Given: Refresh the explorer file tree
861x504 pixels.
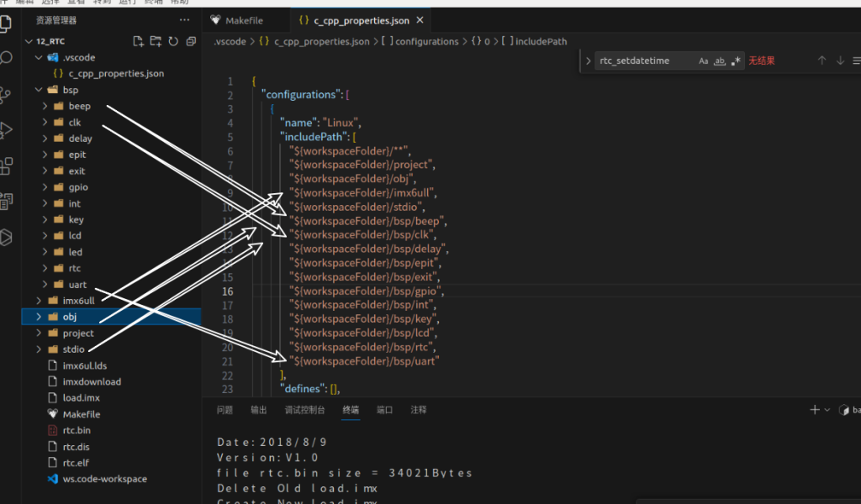Looking at the screenshot, I should click(173, 41).
